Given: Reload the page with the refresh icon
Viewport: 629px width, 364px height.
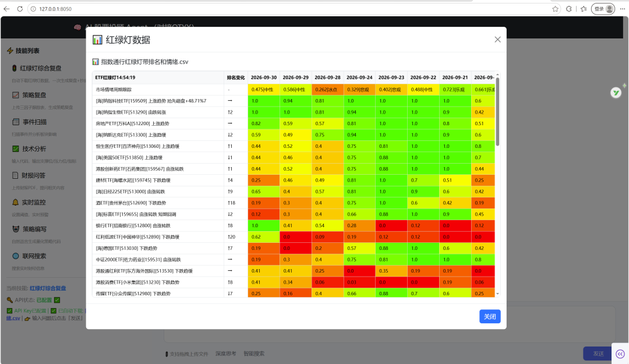Looking at the screenshot, I should pyautogui.click(x=20, y=9).
